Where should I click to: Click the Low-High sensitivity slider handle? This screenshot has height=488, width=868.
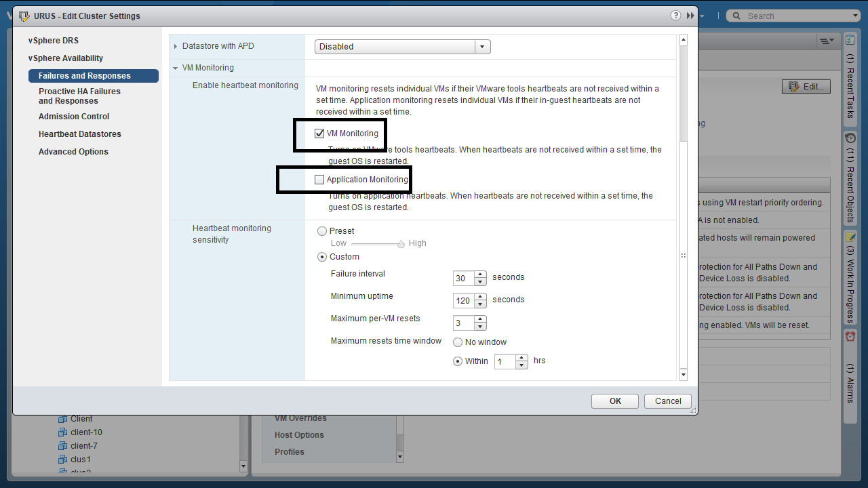(401, 243)
